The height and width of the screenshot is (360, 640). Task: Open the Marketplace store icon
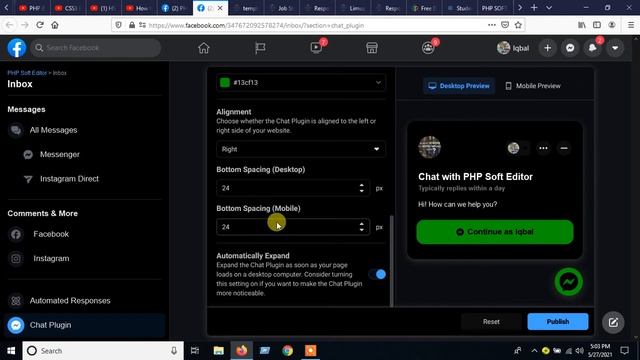[372, 48]
